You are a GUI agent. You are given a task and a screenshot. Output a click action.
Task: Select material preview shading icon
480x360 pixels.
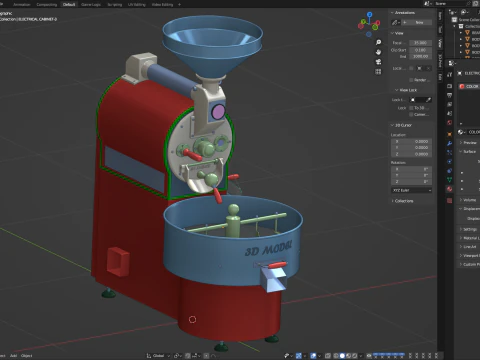349,356
